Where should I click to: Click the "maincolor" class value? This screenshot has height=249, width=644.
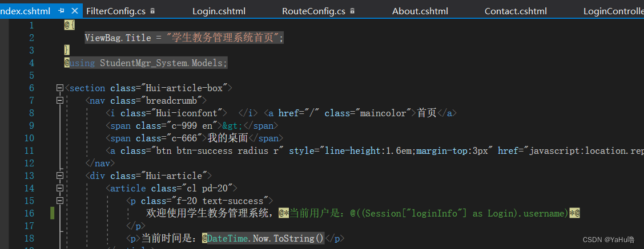point(384,113)
